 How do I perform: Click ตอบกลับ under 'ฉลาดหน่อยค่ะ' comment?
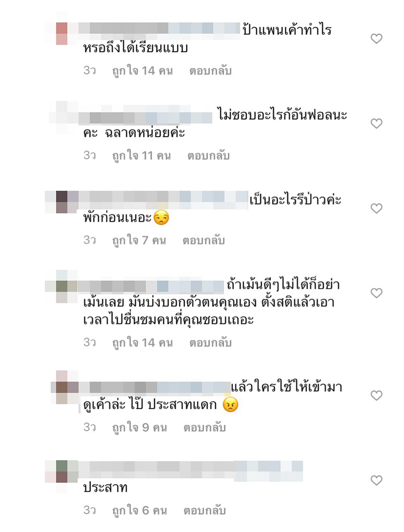[x=208, y=156]
